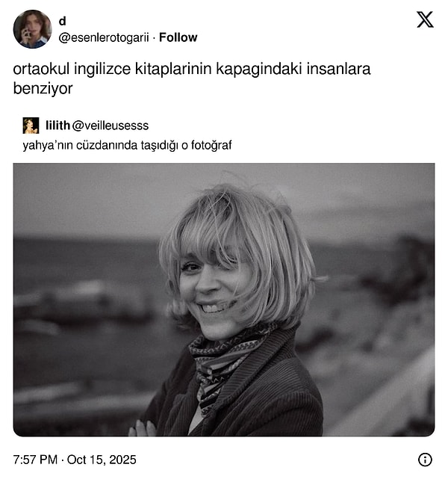Click the display name "d"
The image size is (448, 482).
62,22
